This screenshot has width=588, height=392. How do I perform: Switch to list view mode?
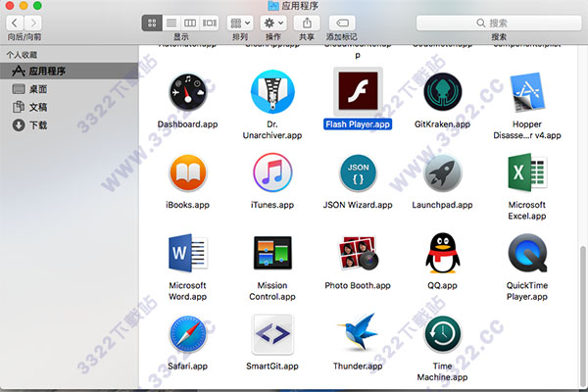(x=171, y=24)
